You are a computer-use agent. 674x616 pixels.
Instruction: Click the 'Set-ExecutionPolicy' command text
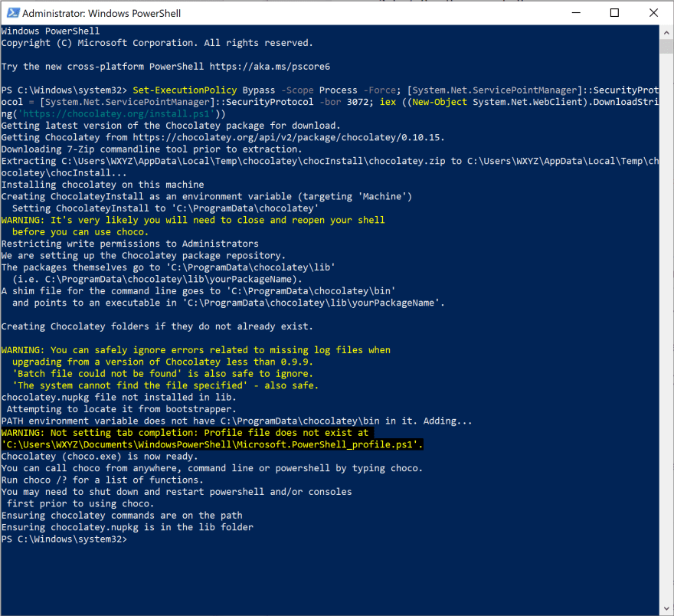point(185,90)
